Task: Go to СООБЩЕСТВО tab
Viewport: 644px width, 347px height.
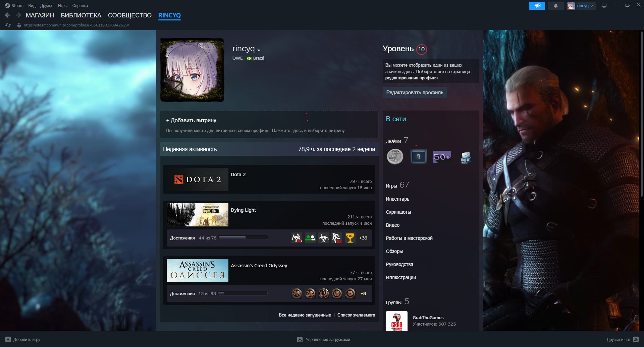Action: pos(130,15)
